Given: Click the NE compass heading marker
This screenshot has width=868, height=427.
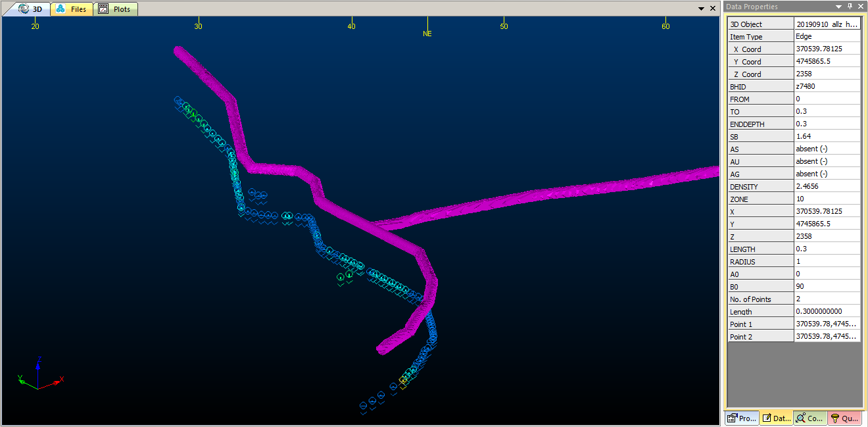Looking at the screenshot, I should [x=427, y=34].
